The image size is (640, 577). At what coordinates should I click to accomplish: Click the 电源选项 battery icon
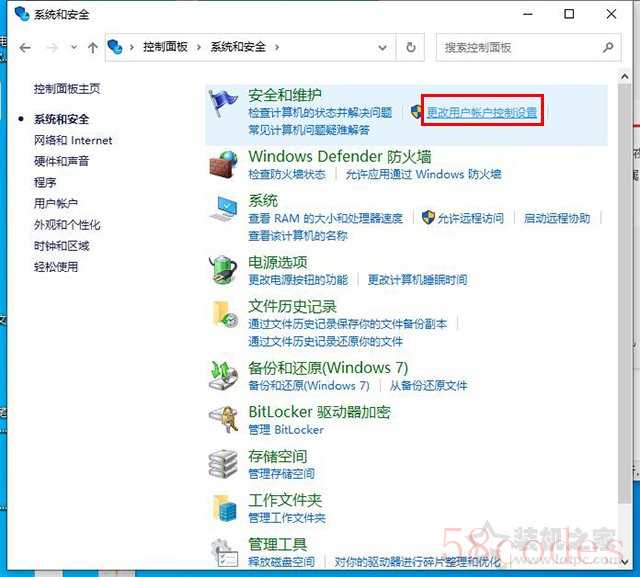pos(223,270)
